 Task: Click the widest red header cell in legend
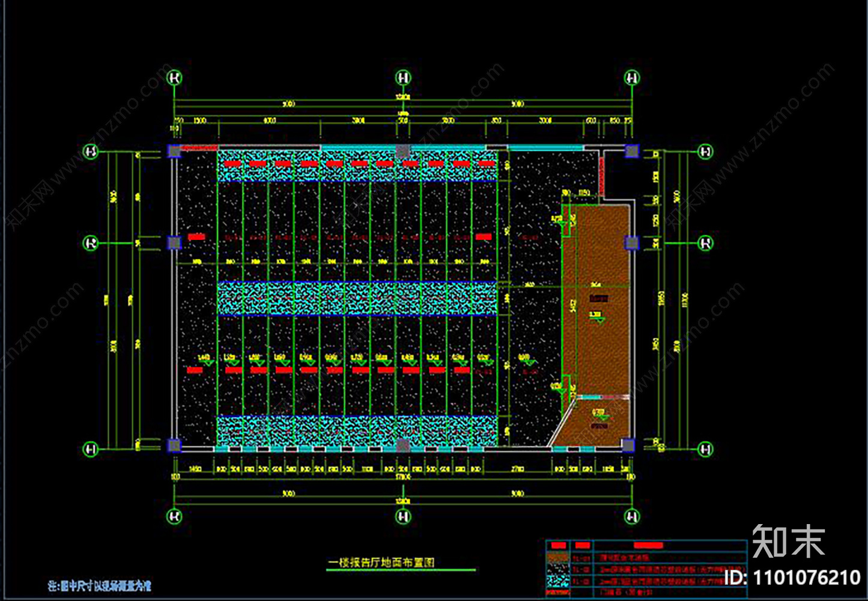tap(649, 545)
